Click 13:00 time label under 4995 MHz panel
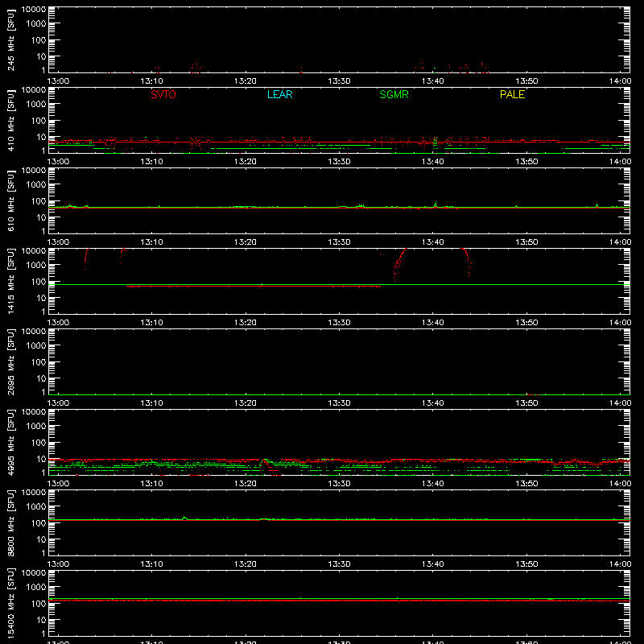 coord(58,484)
